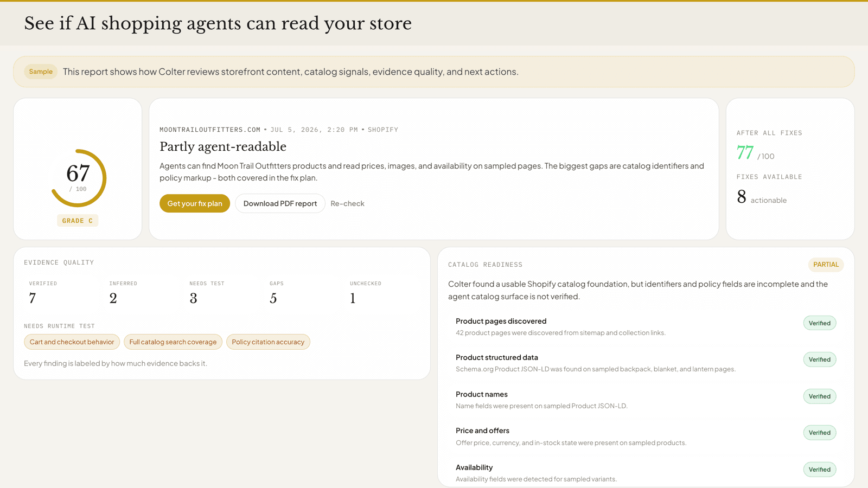Click the PARTIAL status badge
This screenshot has width=868, height=488.
[826, 265]
